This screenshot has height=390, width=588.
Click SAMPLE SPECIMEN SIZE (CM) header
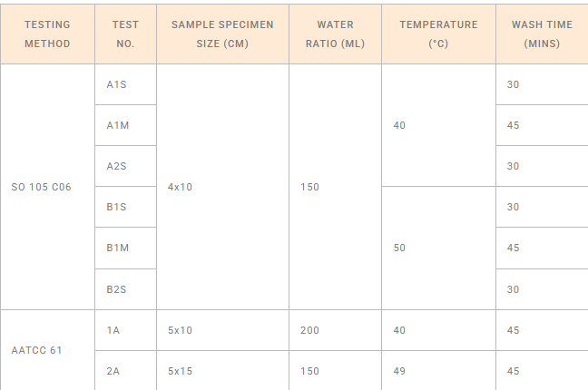pos(222,34)
